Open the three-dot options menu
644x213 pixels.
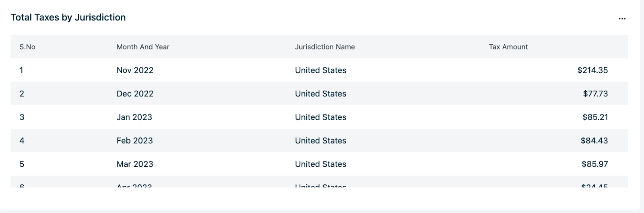click(x=622, y=18)
